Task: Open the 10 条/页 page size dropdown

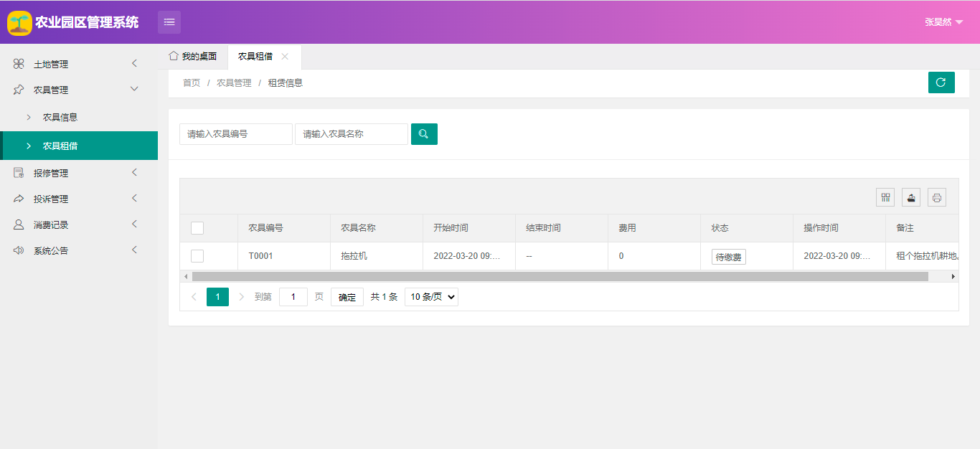Action: 431,297
